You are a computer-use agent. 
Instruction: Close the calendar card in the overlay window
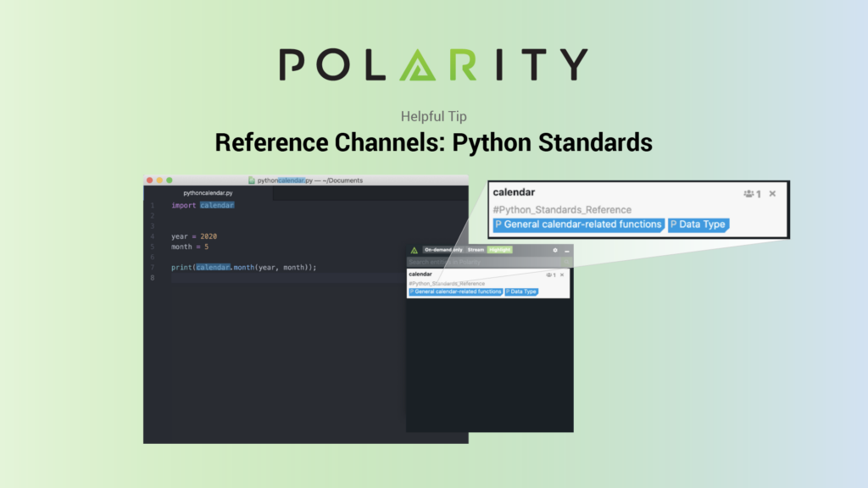click(562, 274)
